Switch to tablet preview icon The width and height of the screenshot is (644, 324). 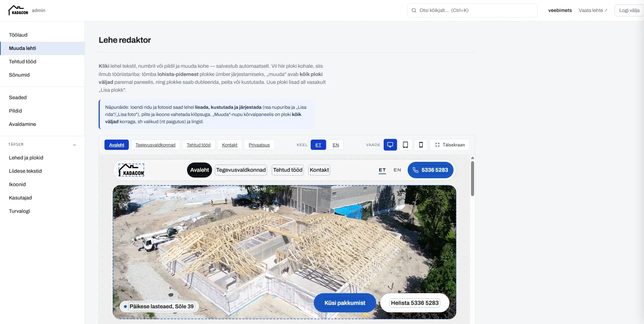405,145
